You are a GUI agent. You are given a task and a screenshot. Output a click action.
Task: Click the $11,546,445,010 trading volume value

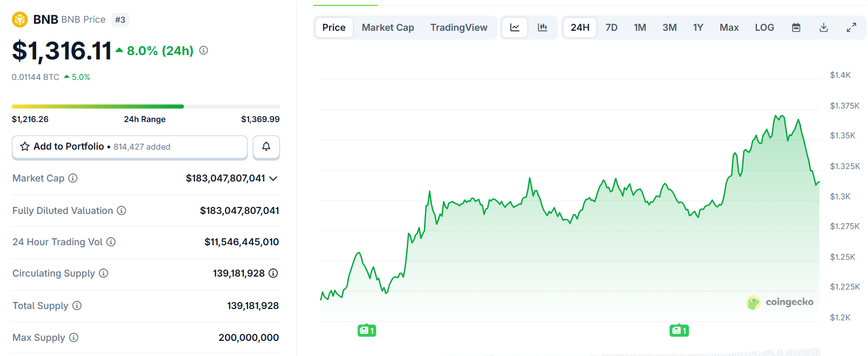(242, 242)
